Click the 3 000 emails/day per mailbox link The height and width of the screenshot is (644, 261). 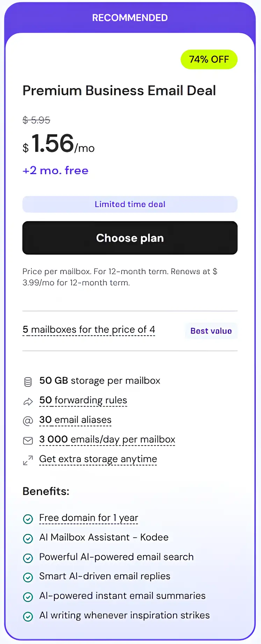pyautogui.click(x=107, y=439)
